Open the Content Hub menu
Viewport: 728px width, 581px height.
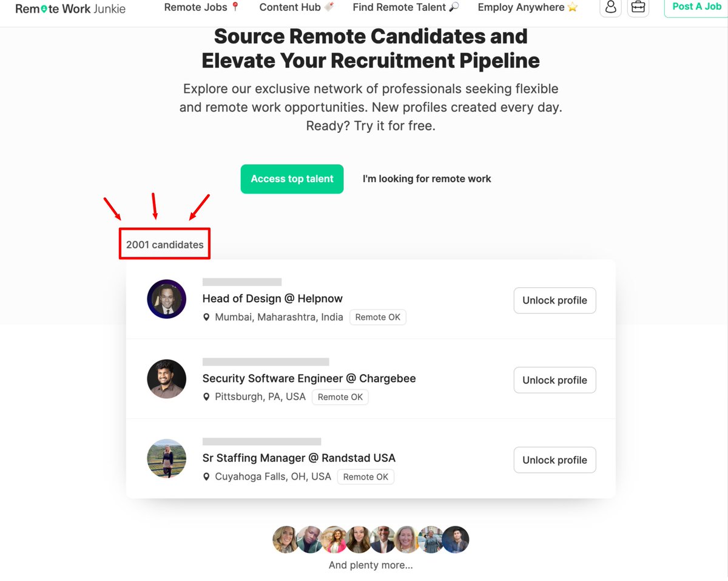pyautogui.click(x=297, y=7)
